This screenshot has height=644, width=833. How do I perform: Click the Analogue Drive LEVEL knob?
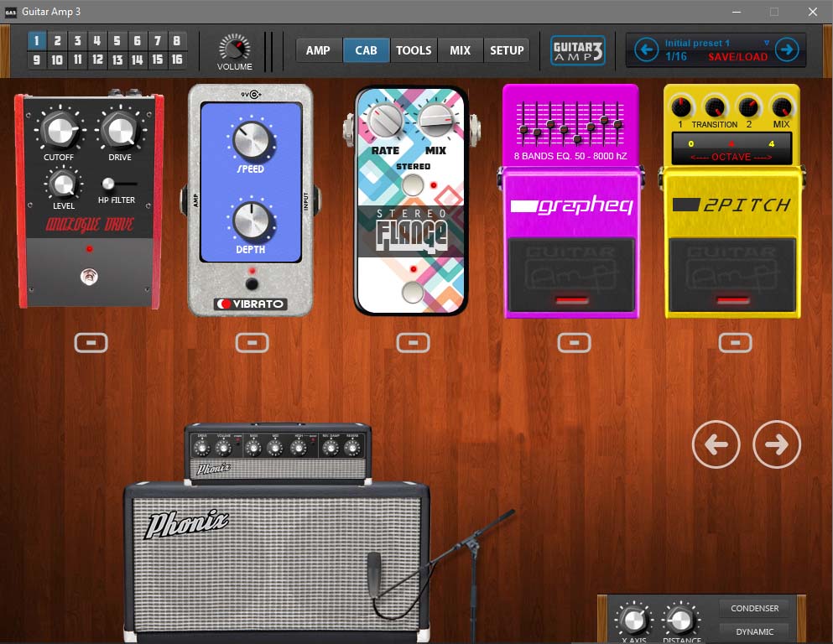pyautogui.click(x=63, y=184)
